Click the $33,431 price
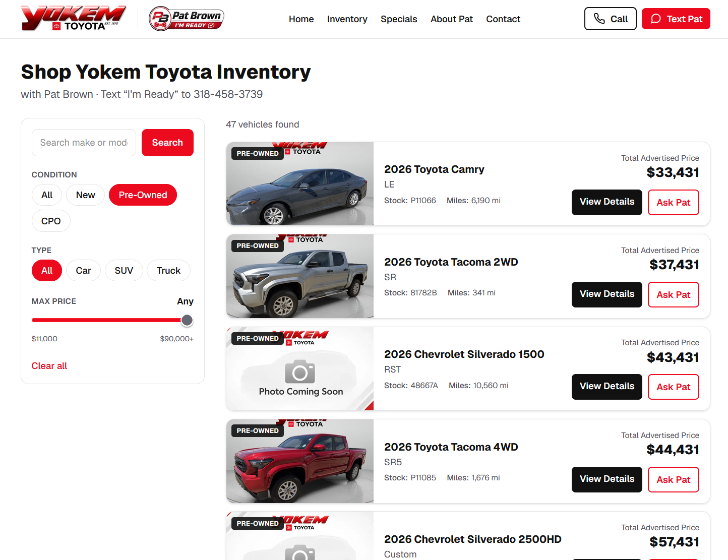This screenshot has height=560, width=728. (673, 172)
